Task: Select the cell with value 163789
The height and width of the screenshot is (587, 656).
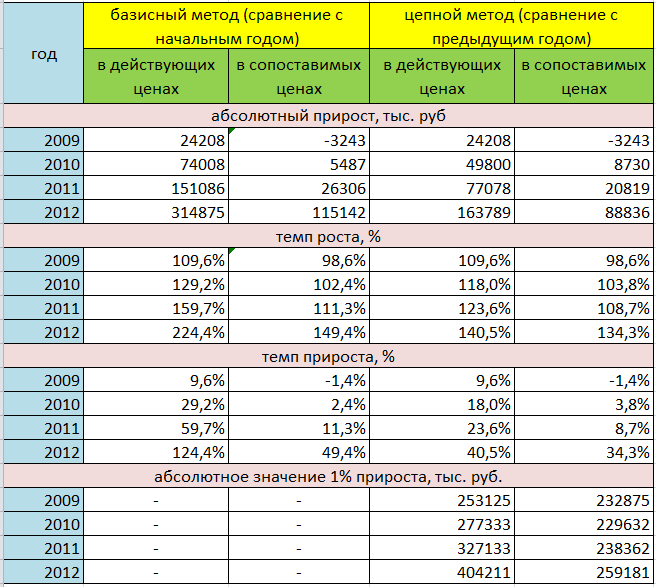Action: (442, 212)
